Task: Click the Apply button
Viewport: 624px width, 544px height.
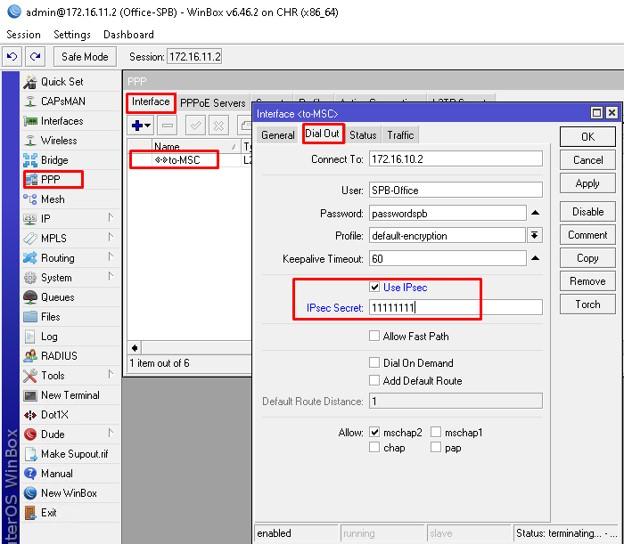Action: click(x=587, y=183)
